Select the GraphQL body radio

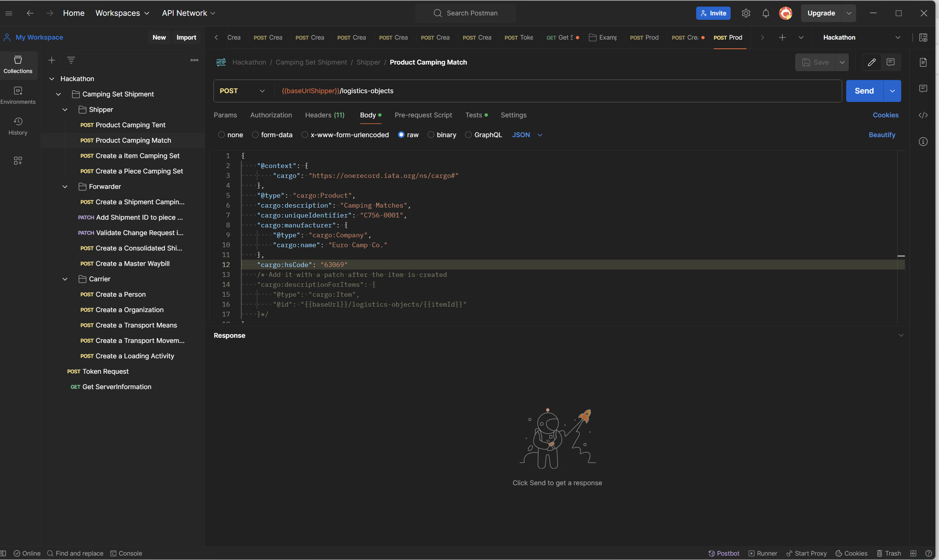tap(468, 135)
